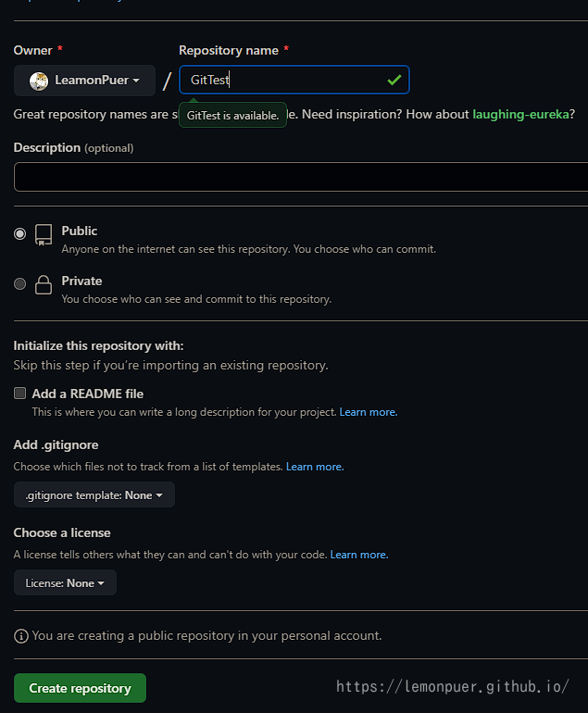Click the 'Initialize this repository with:' heading

99,345
